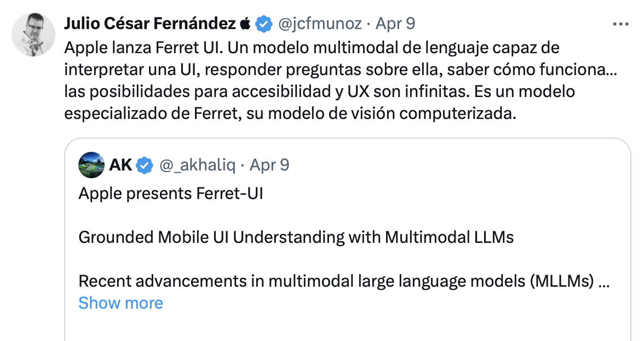Open the main tweet's Apr 9 timestamp
644x341 pixels.
click(x=395, y=24)
